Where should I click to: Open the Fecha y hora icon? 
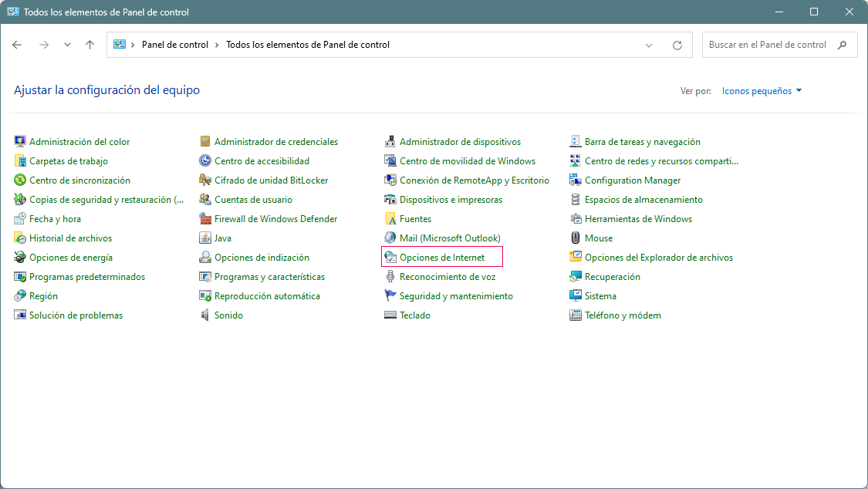point(54,218)
